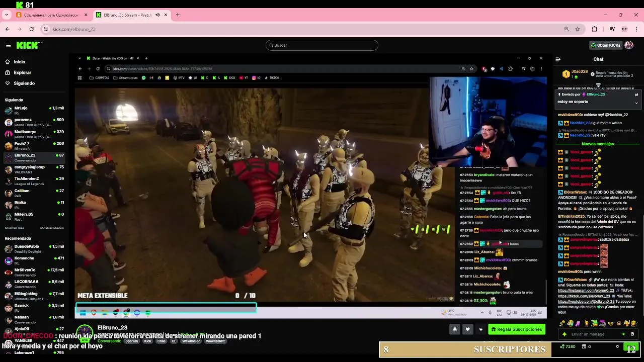
Task: Click the stream video player
Action: coord(310,185)
